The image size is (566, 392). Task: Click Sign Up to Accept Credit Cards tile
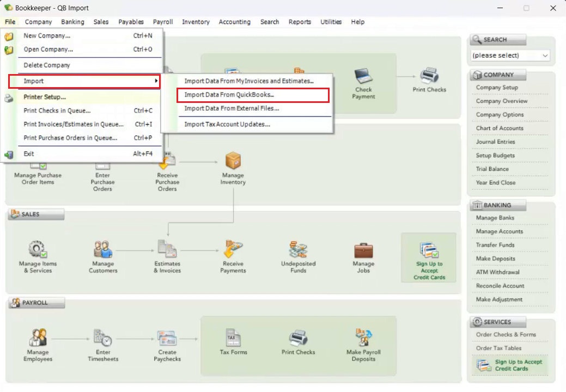click(429, 258)
